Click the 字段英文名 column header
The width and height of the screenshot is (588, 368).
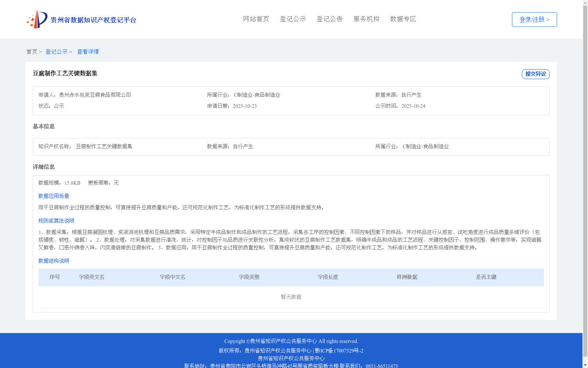(x=92, y=277)
